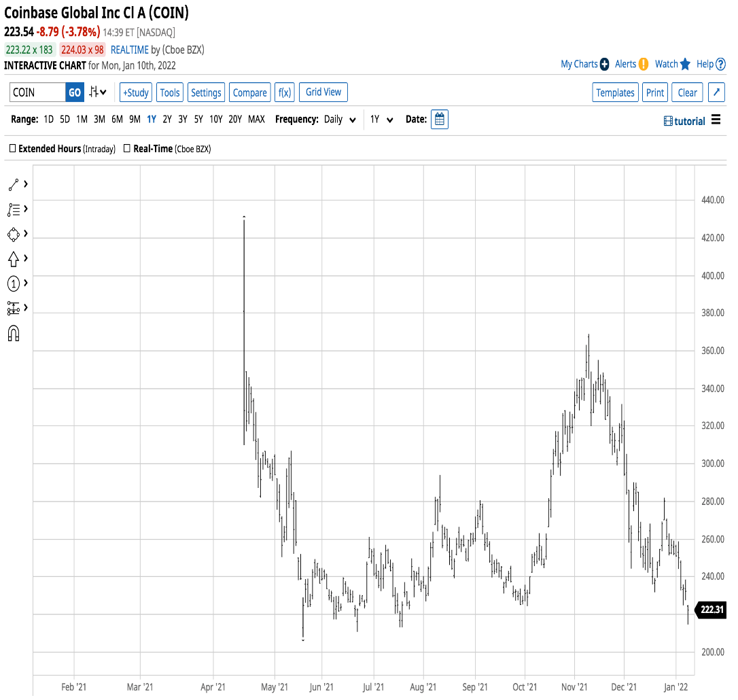
Task: Toggle the magnet snap icon
Action: [13, 333]
